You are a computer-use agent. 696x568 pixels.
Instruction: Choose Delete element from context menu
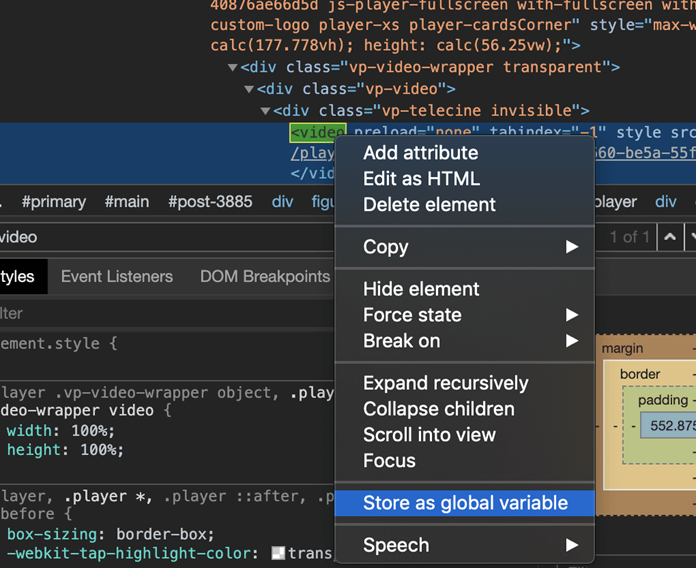[x=429, y=205]
